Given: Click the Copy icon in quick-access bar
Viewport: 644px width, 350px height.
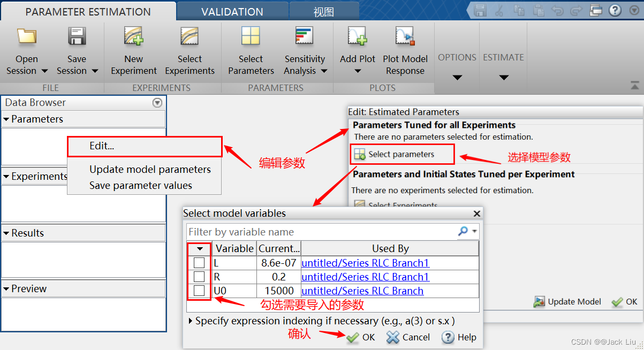Looking at the screenshot, I should (x=519, y=10).
